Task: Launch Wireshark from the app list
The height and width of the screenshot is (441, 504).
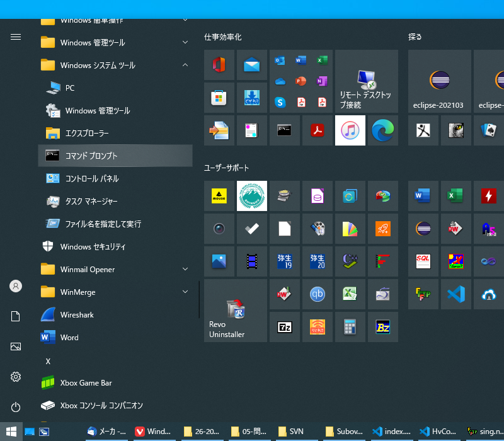Action: tap(115, 314)
